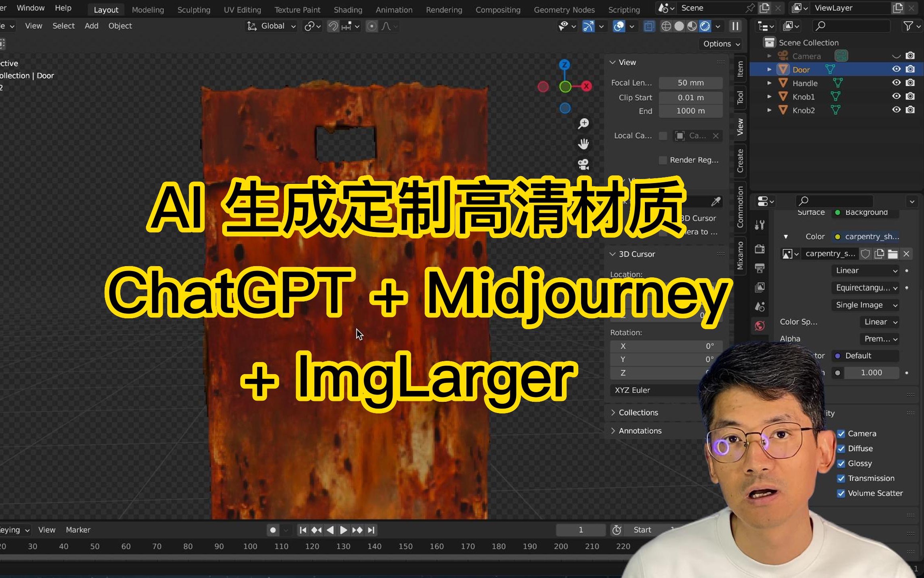Click the current frame number field

coord(580,530)
